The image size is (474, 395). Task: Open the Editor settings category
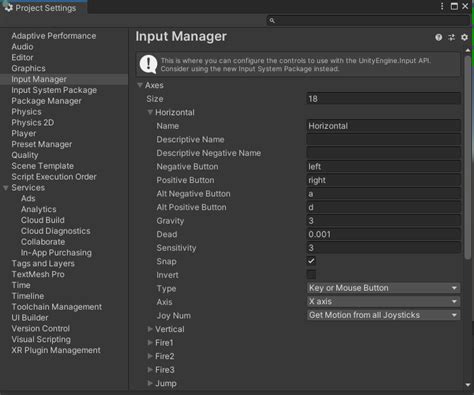(x=22, y=58)
